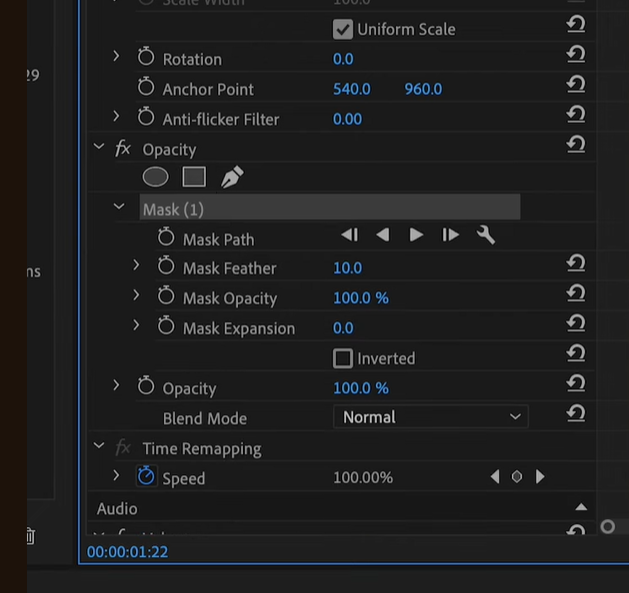629x593 pixels.
Task: Edit Mask Opacity value 100.0 %
Action: [x=361, y=298]
